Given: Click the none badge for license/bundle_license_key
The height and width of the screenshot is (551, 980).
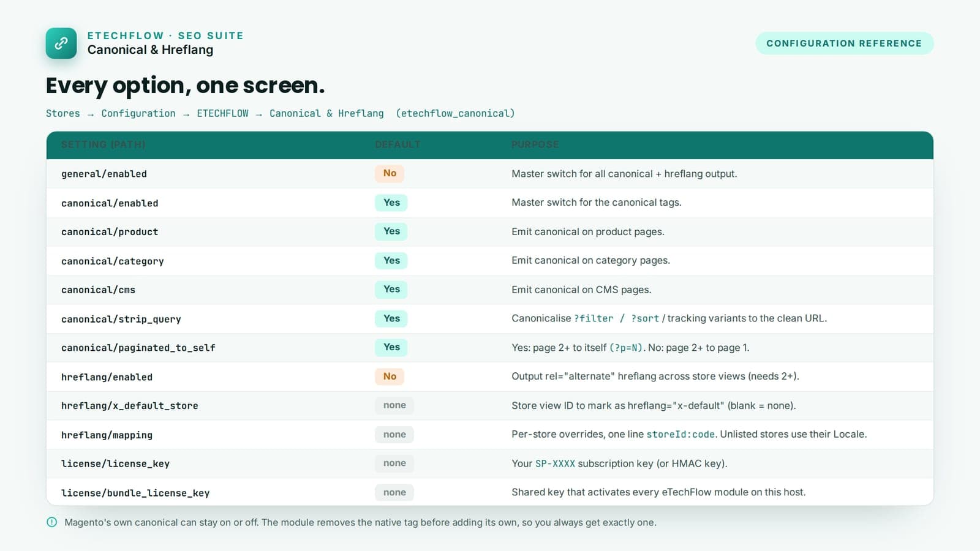Looking at the screenshot, I should click(394, 492).
